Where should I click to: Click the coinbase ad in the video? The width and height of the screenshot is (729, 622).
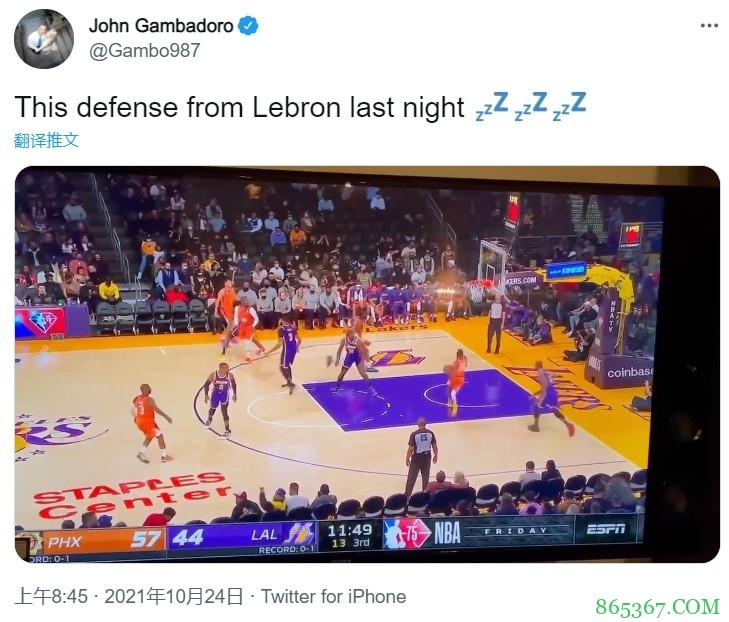coord(630,372)
